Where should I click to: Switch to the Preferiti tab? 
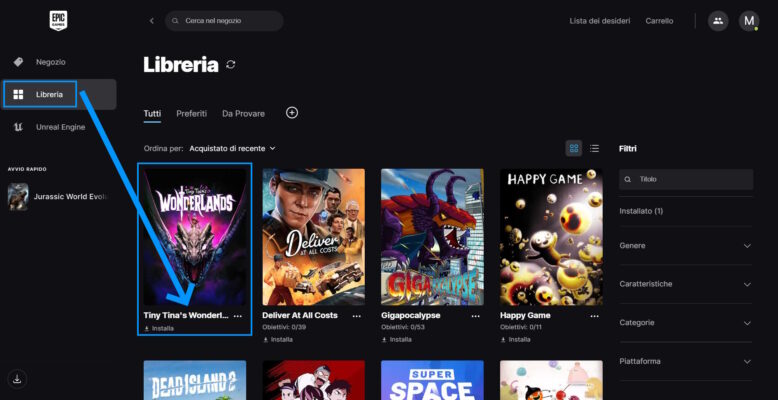[x=191, y=114]
